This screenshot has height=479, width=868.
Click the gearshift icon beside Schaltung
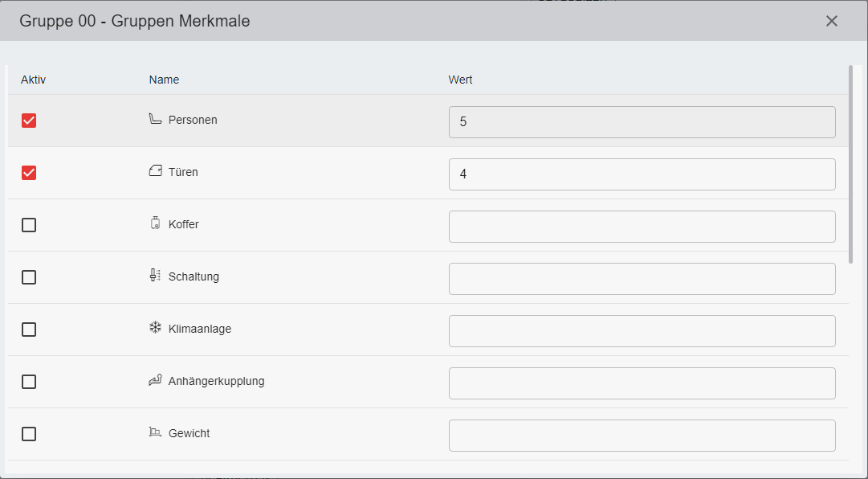pos(155,276)
